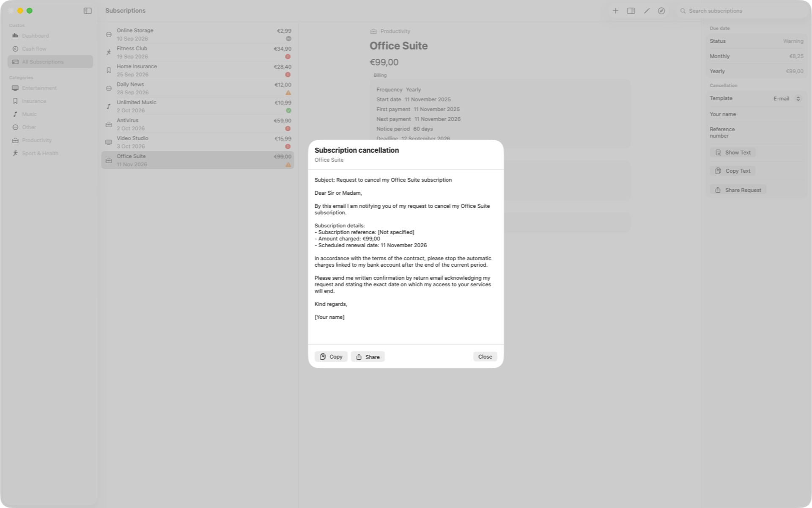Viewport: 812px width, 508px height.
Task: Click the Entertainment monitor icon
Action: coord(15,88)
